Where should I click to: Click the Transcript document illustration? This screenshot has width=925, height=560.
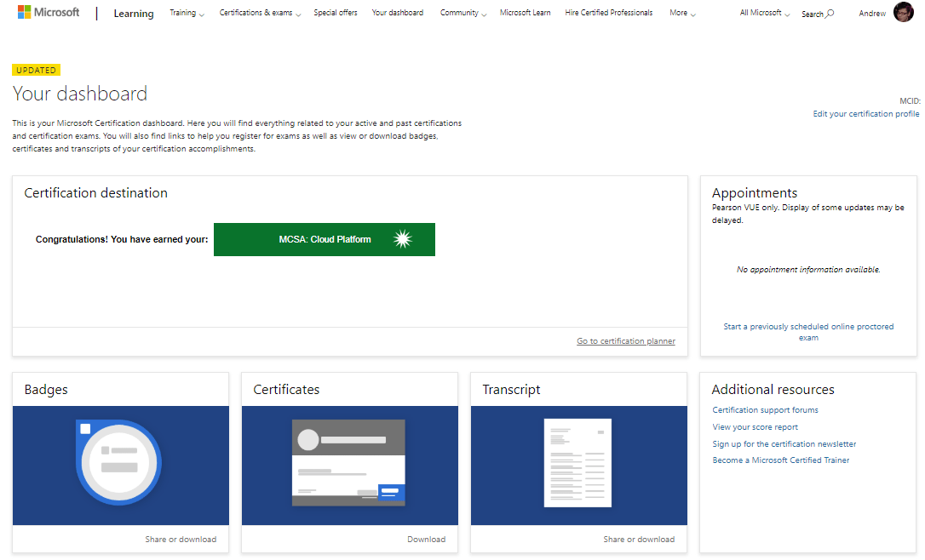pyautogui.click(x=578, y=465)
